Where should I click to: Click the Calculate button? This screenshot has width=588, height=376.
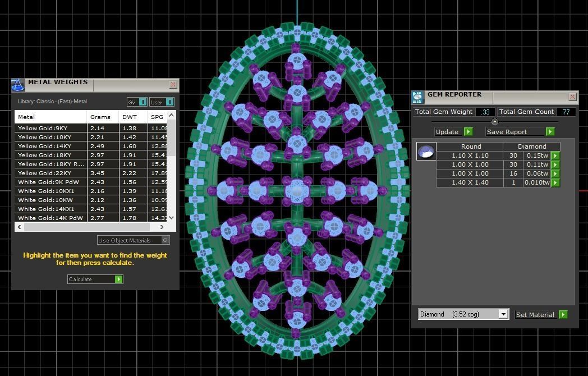tap(95, 279)
